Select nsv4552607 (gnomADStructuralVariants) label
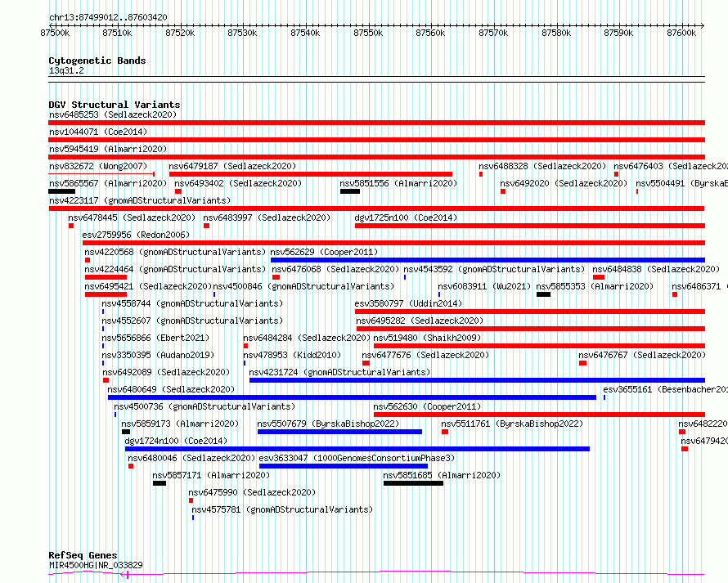This screenshot has height=583, width=728. coord(192,321)
